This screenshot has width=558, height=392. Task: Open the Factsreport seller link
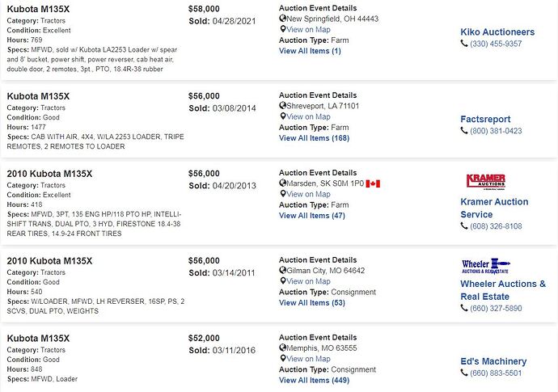tap(485, 119)
